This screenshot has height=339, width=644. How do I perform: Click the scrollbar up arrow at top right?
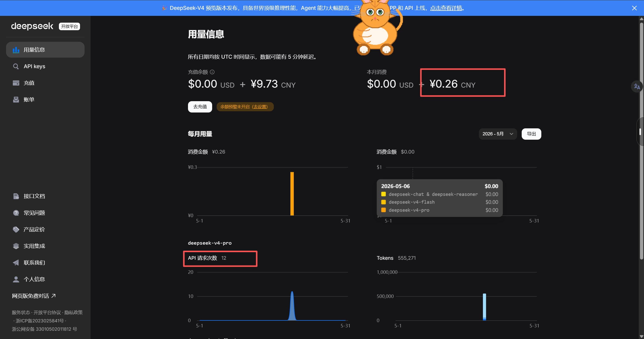coord(641,19)
